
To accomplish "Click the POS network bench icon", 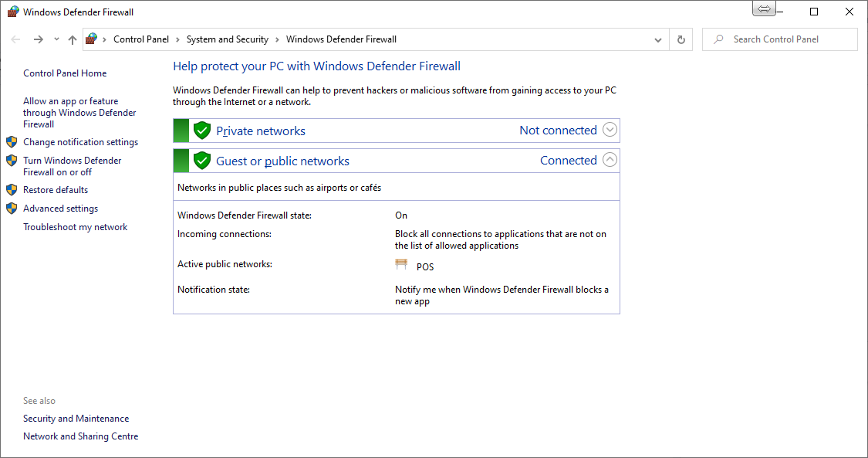I will point(401,264).
